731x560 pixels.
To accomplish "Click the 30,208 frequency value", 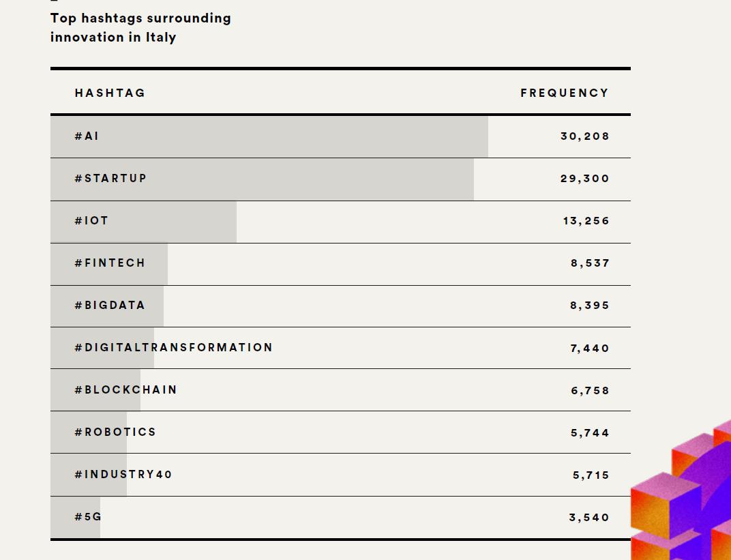I will coord(584,136).
